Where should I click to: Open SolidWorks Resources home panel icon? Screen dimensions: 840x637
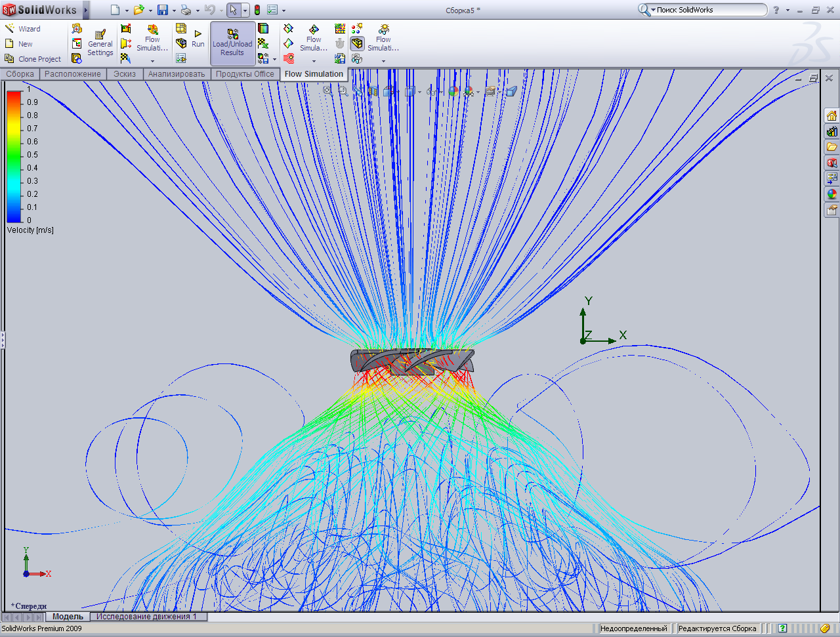[832, 115]
